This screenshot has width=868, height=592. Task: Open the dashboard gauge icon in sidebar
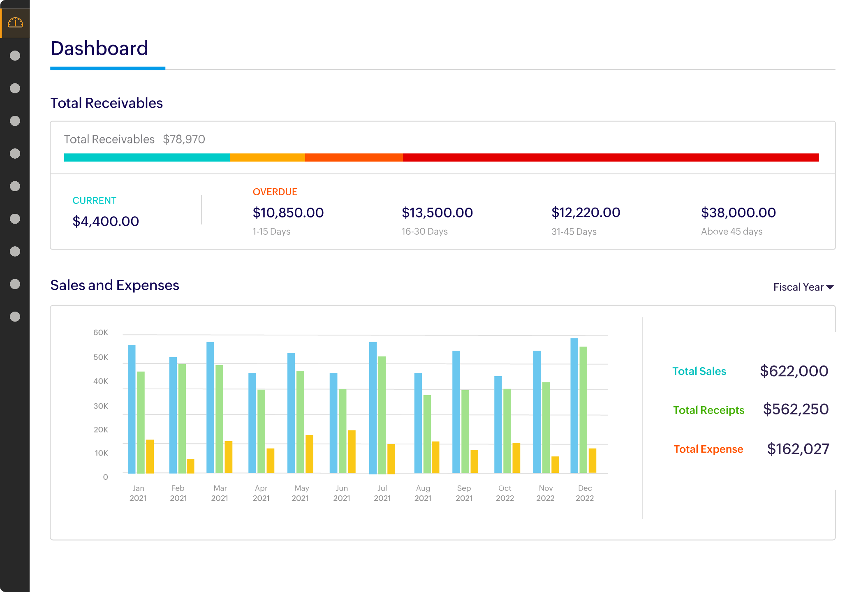[x=15, y=23]
